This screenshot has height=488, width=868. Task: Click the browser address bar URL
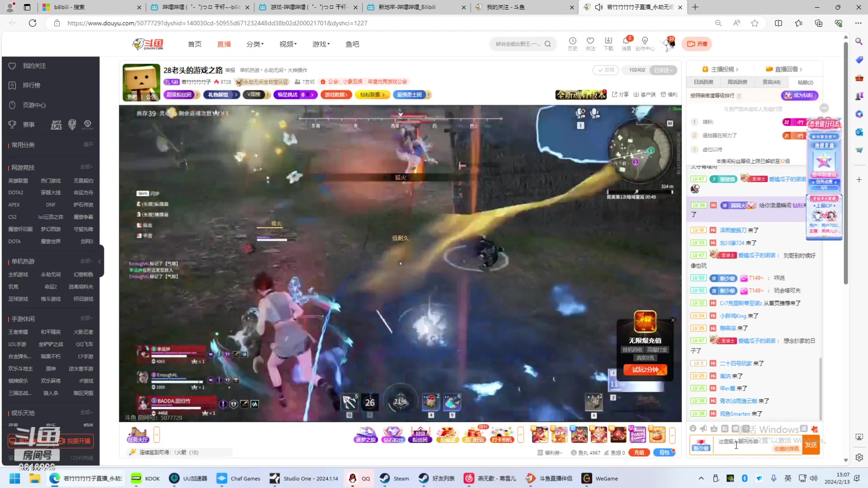point(217,23)
